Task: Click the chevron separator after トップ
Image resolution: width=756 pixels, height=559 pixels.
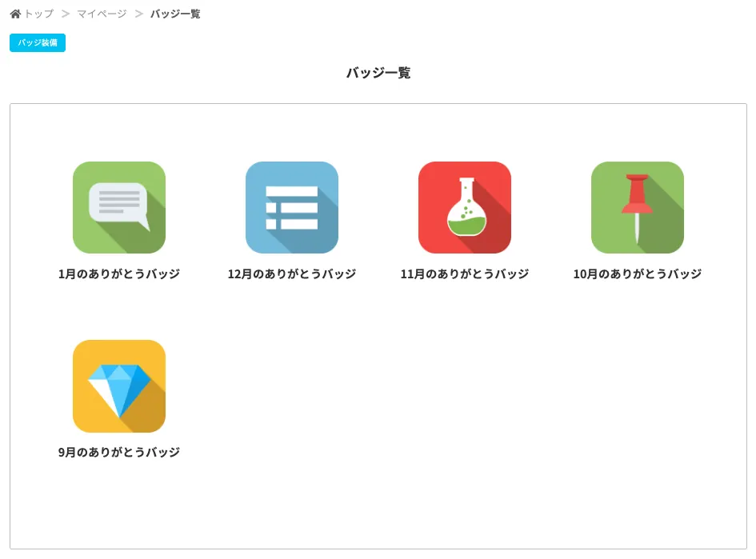Action: pyautogui.click(x=66, y=14)
